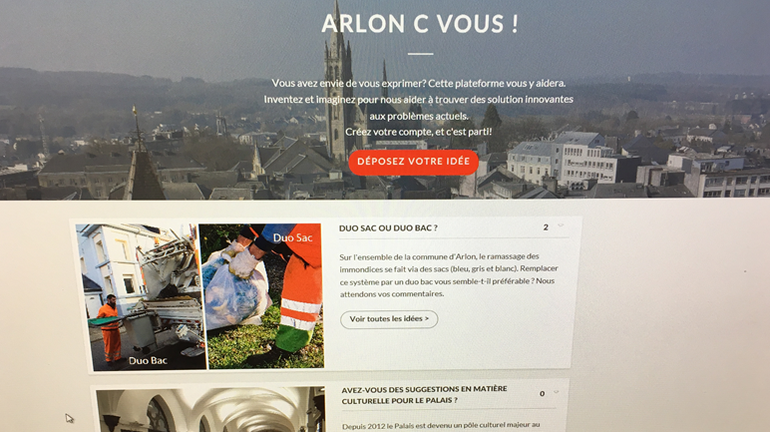The width and height of the screenshot is (770, 432).
Task: Click the Duo Bac caption label
Action: pyautogui.click(x=148, y=361)
